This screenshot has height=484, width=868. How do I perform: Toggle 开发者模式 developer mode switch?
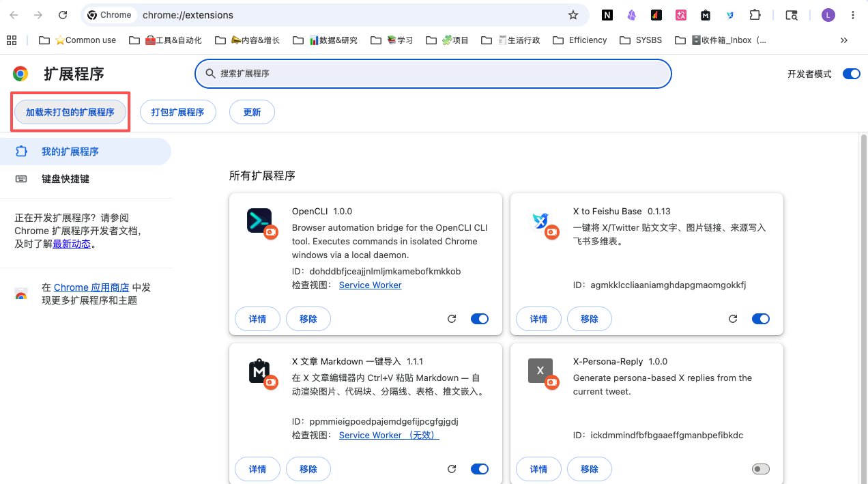point(851,74)
